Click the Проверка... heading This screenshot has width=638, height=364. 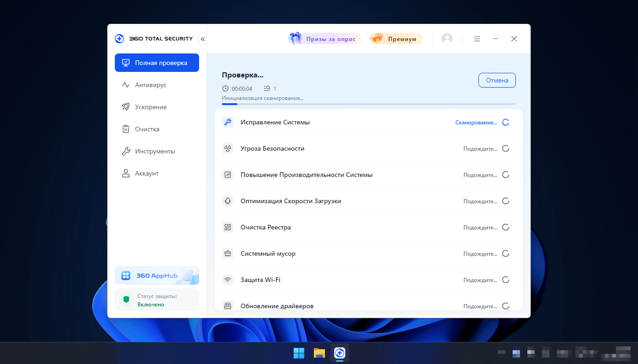point(242,75)
